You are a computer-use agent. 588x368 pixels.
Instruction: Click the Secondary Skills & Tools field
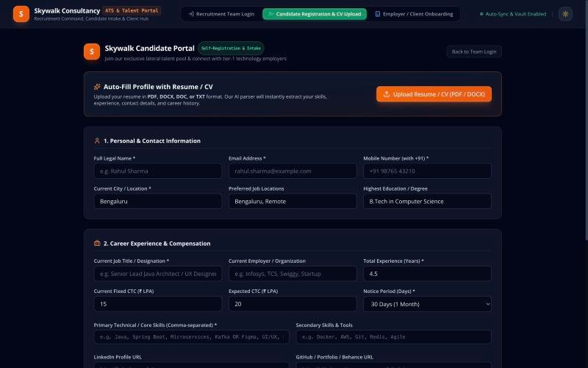393,337
